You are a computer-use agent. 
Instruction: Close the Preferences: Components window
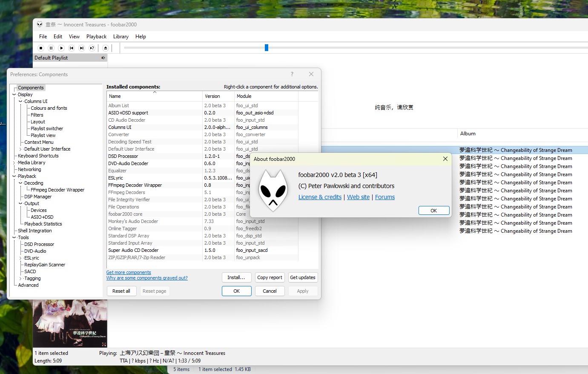point(311,74)
